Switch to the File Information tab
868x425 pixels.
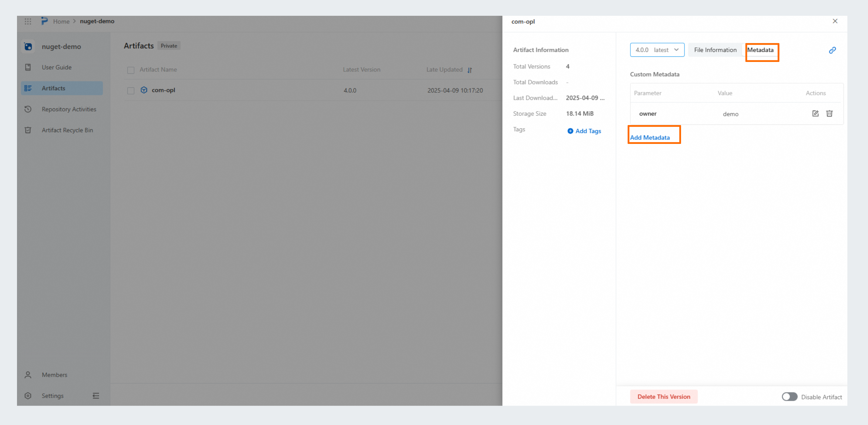[x=715, y=50]
